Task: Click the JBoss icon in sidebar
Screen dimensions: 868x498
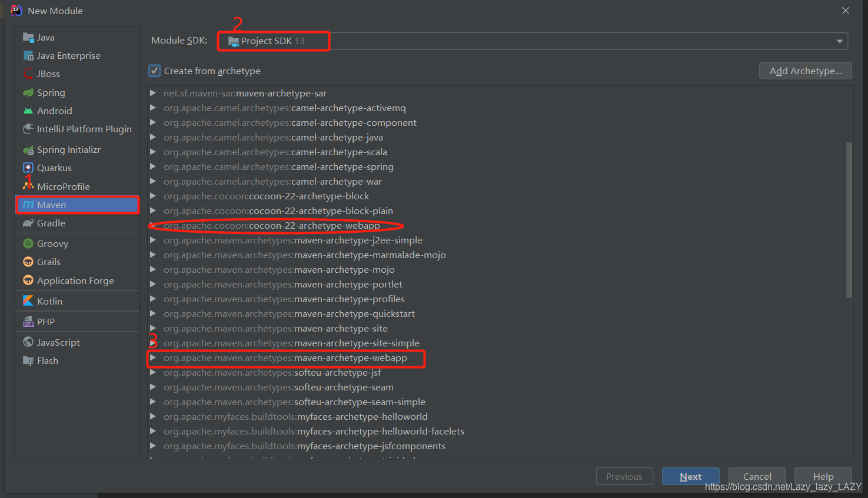Action: pos(28,74)
